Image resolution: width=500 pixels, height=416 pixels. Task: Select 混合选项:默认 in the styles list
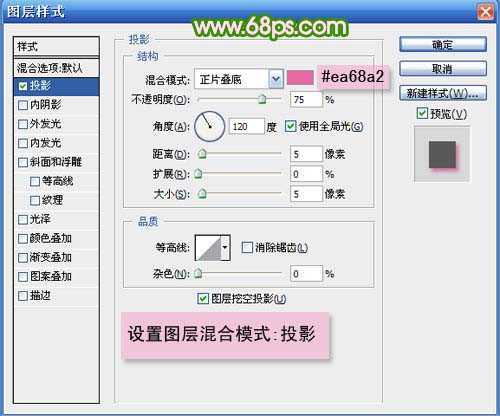[56, 68]
